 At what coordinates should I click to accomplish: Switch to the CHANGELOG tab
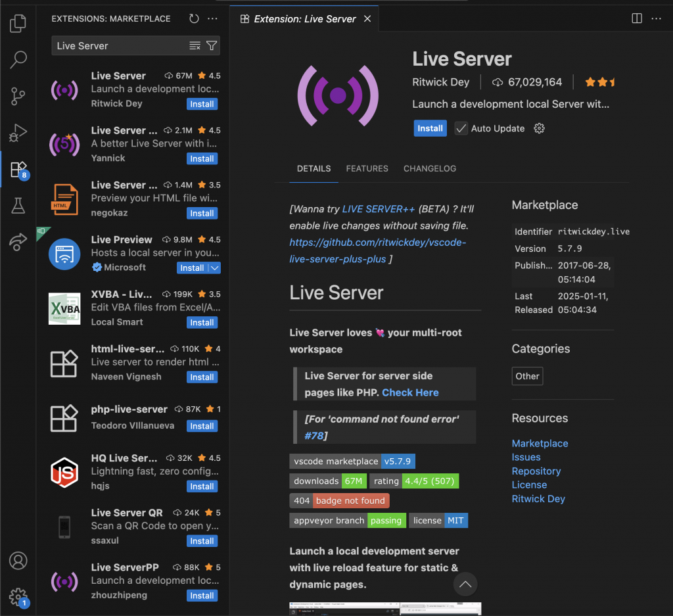pyautogui.click(x=430, y=169)
